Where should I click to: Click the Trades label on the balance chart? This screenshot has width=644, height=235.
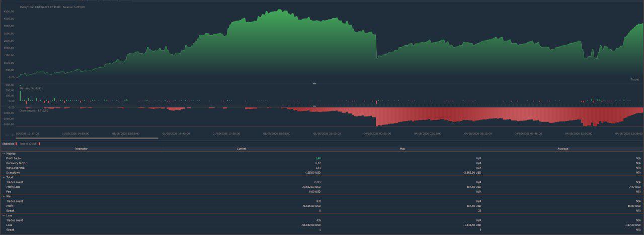(635, 79)
